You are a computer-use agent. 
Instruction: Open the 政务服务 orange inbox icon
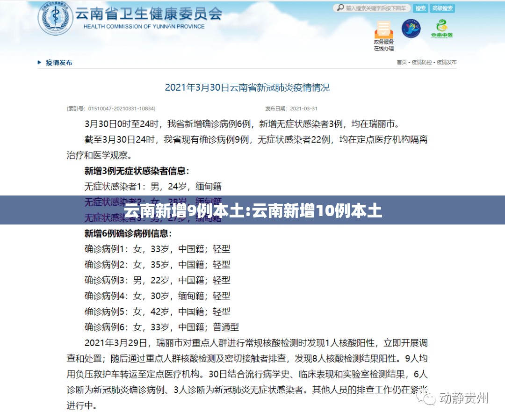(x=383, y=29)
